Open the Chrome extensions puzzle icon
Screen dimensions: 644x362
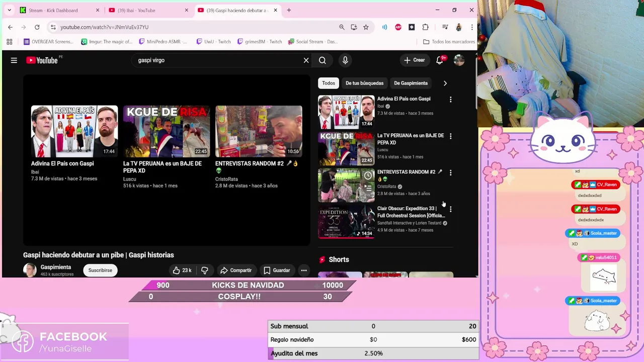(425, 27)
